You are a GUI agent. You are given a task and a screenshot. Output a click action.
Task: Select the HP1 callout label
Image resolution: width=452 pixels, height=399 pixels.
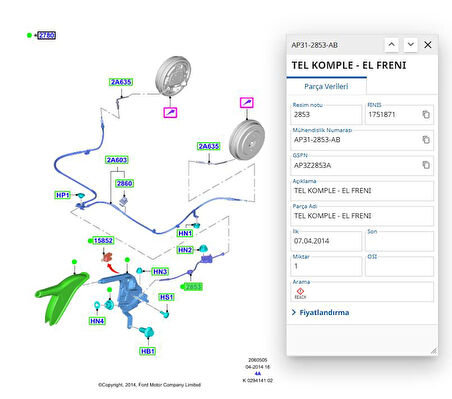click(63, 195)
